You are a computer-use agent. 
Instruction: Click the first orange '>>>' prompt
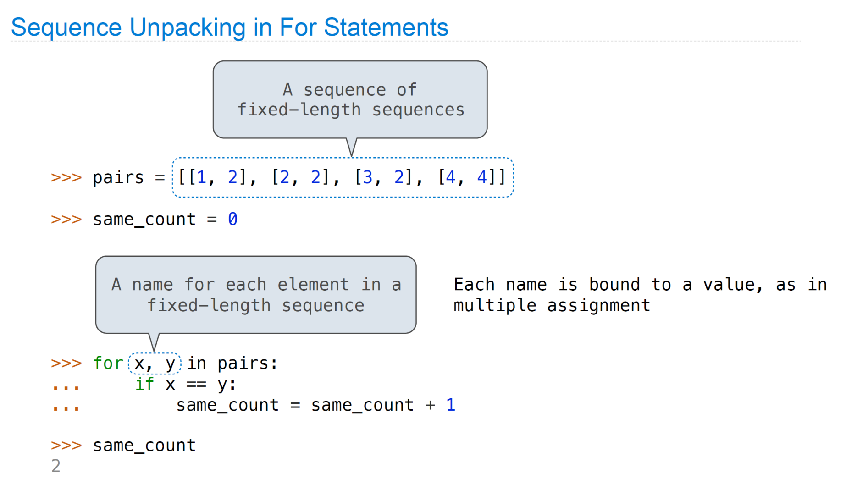(66, 177)
